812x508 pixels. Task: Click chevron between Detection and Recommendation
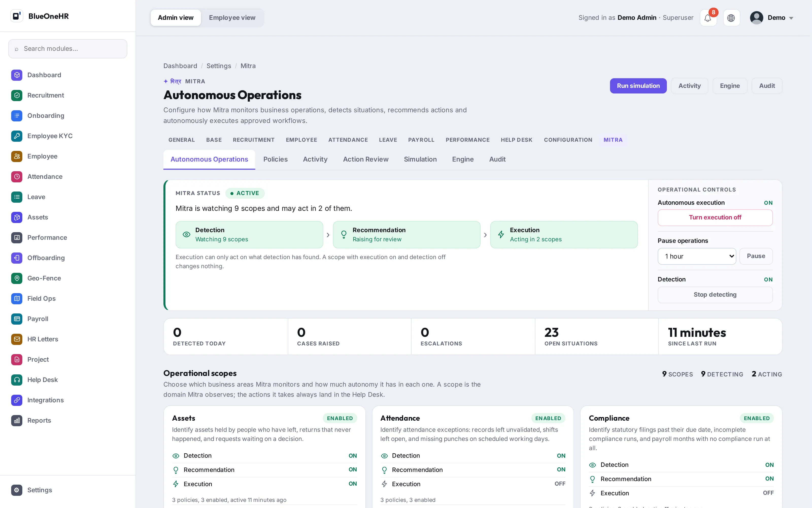(x=328, y=235)
